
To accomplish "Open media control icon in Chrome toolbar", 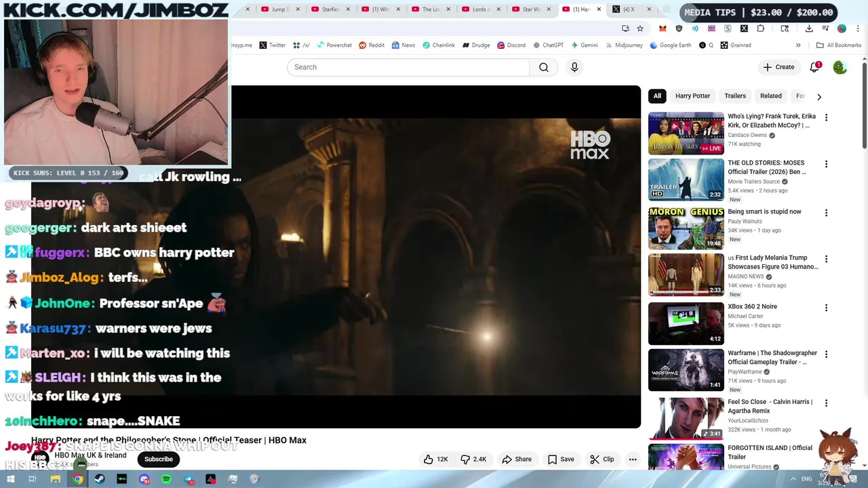I will tap(825, 28).
